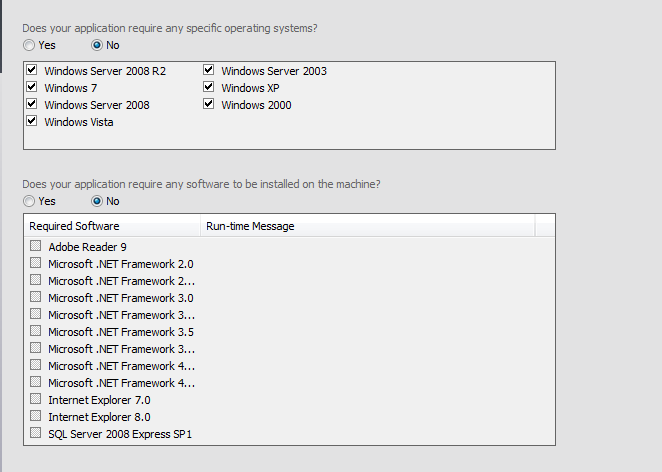Check Internet Explorer 7.0 requirement
This screenshot has height=472, width=662.
coord(36,400)
